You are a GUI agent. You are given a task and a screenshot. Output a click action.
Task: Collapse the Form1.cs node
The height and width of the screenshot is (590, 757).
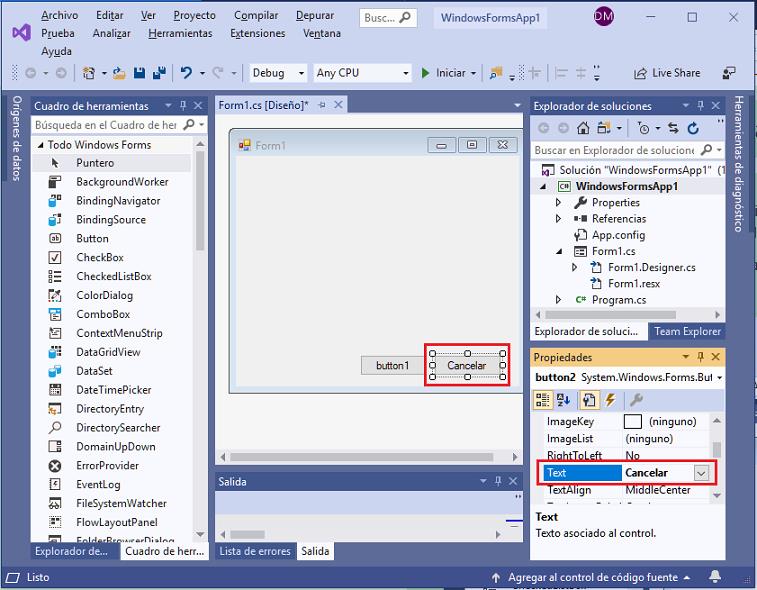coord(559,251)
